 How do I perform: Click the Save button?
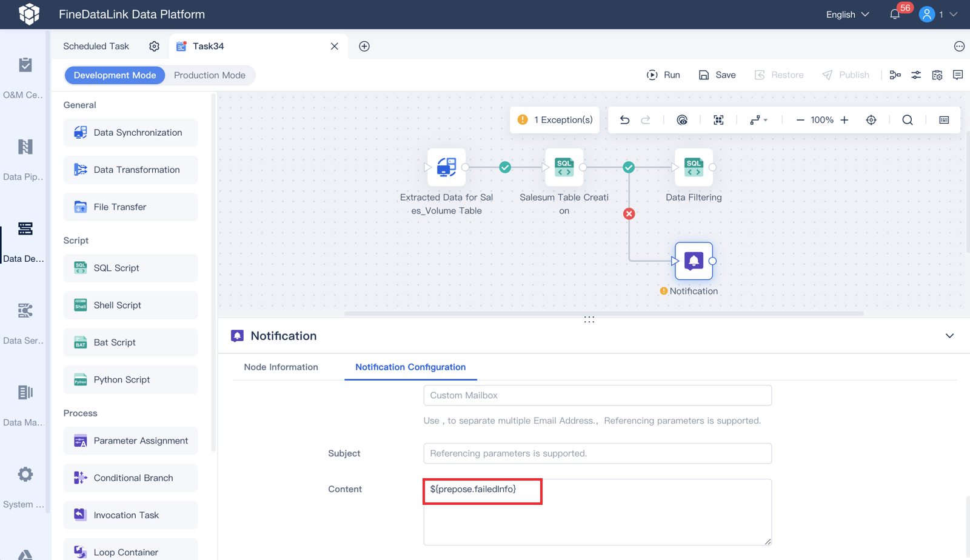pos(717,75)
